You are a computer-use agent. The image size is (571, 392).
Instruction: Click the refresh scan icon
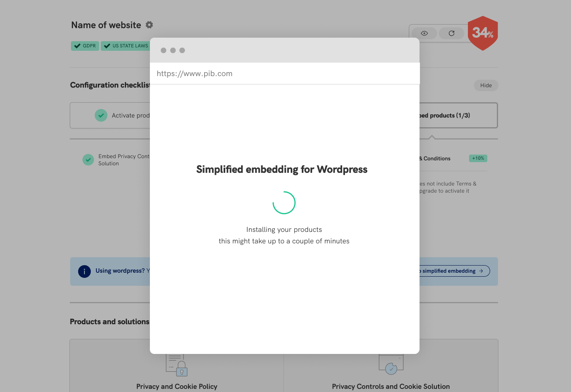(451, 33)
